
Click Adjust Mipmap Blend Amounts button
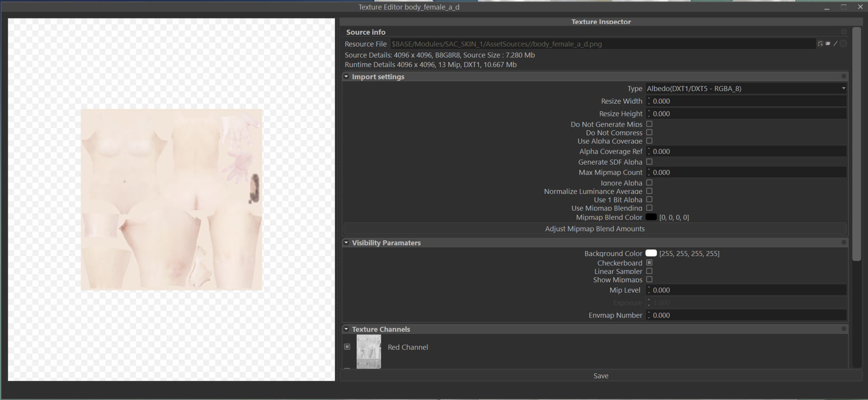595,229
